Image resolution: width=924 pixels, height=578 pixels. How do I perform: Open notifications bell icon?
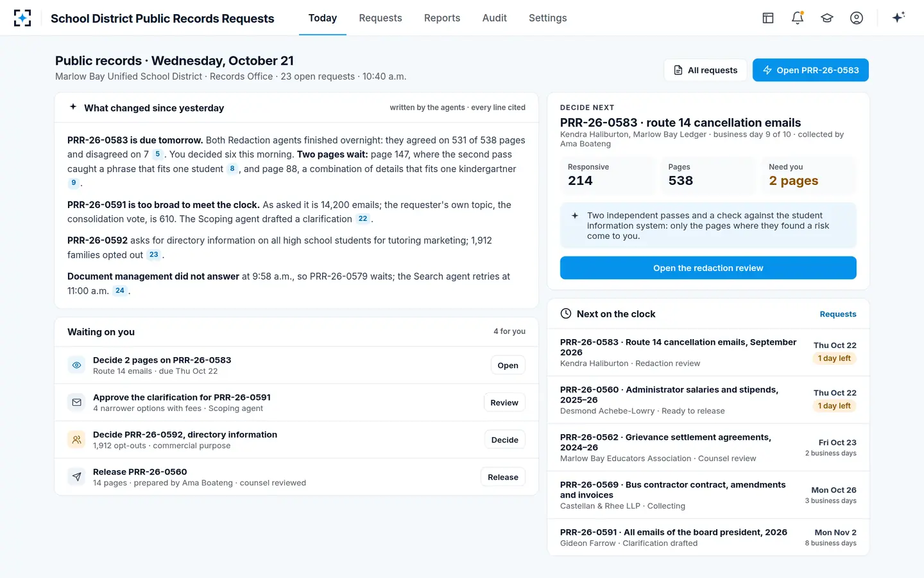pyautogui.click(x=798, y=18)
